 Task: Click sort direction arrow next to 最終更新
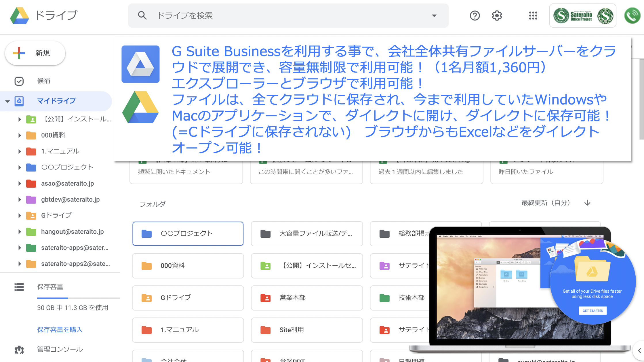coord(587,203)
